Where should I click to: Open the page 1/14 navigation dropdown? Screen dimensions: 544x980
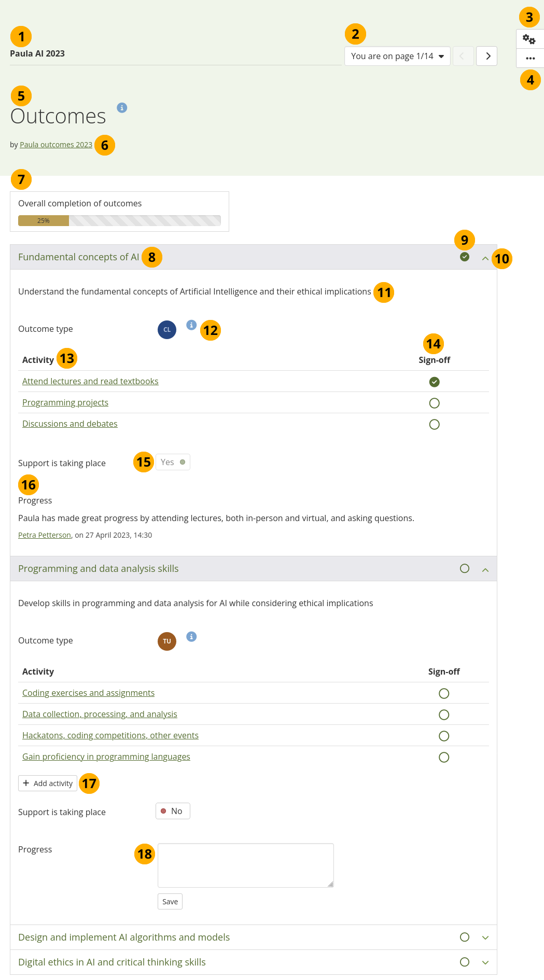click(x=397, y=56)
